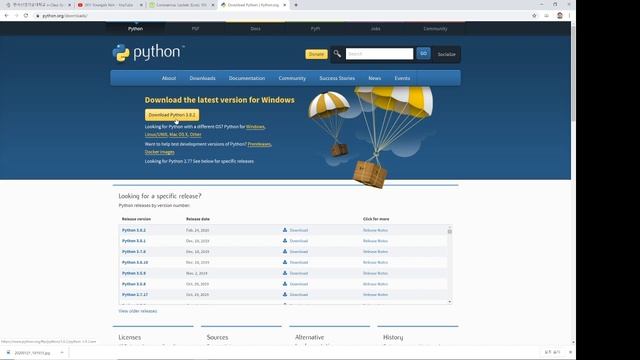The image size is (640, 360).
Task: Open the downloaded file chevron menu
Action: point(62,353)
